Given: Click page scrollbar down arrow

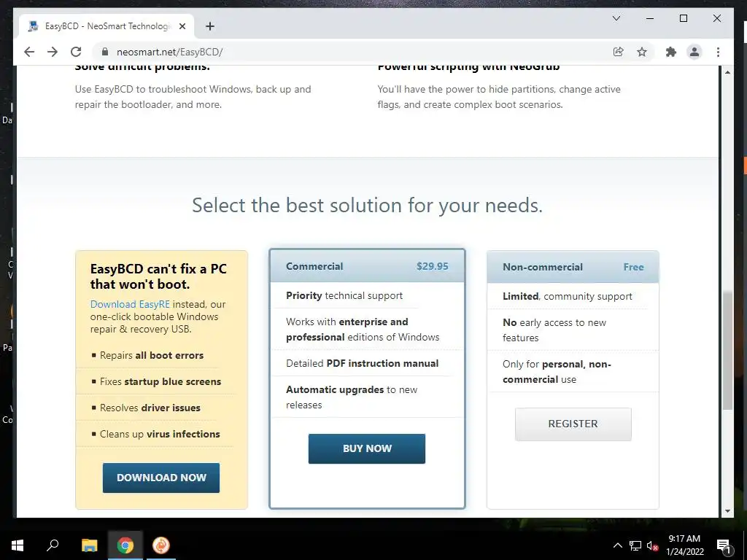Looking at the screenshot, I should (x=727, y=511).
